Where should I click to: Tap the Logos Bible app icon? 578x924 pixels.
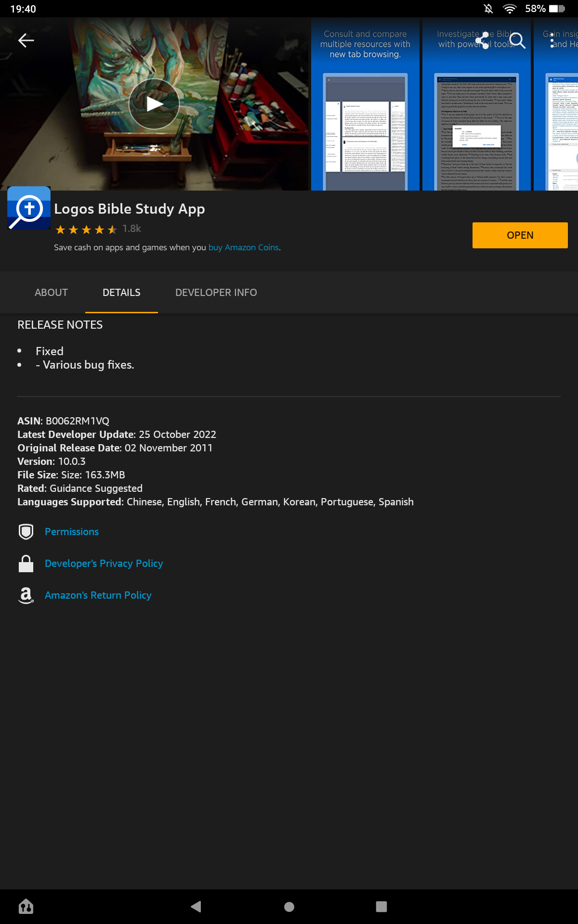[x=29, y=208]
